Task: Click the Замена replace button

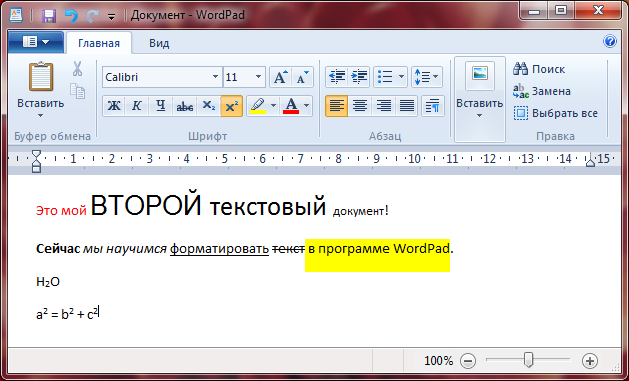Action: (x=542, y=91)
